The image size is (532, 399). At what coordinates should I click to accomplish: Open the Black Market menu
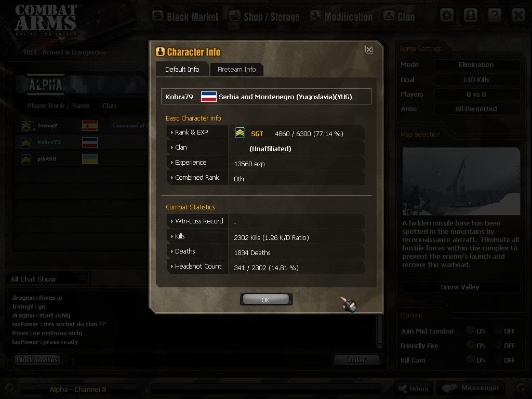click(185, 16)
